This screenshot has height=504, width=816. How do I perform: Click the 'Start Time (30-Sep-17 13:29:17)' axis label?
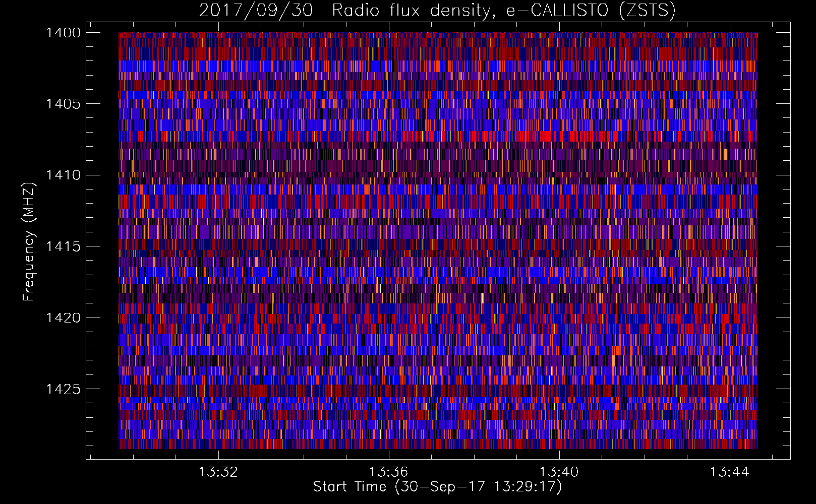[x=437, y=487]
